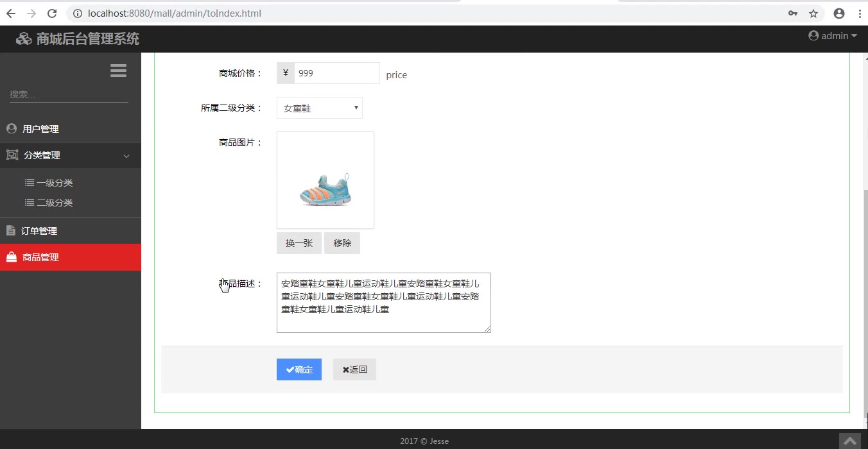Click the 商品图片 label
Screen dimensions: 868x449
(241, 142)
